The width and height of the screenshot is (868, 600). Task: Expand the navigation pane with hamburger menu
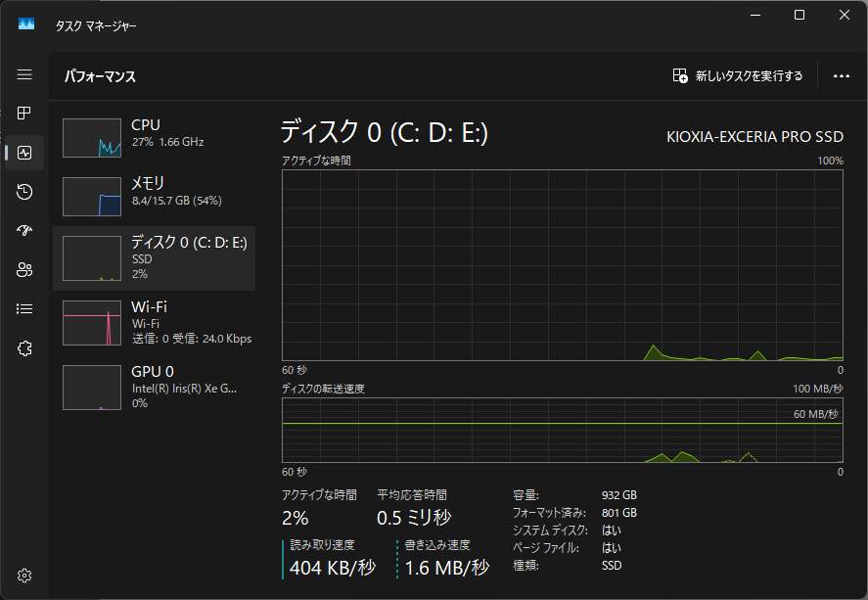(24, 73)
